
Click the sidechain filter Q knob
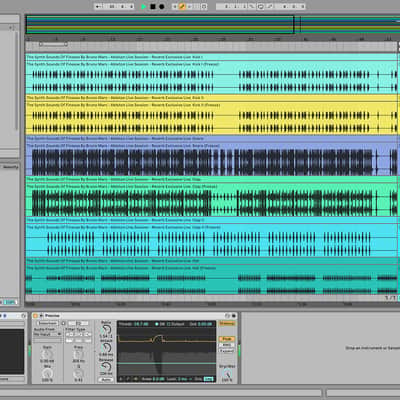(78, 373)
